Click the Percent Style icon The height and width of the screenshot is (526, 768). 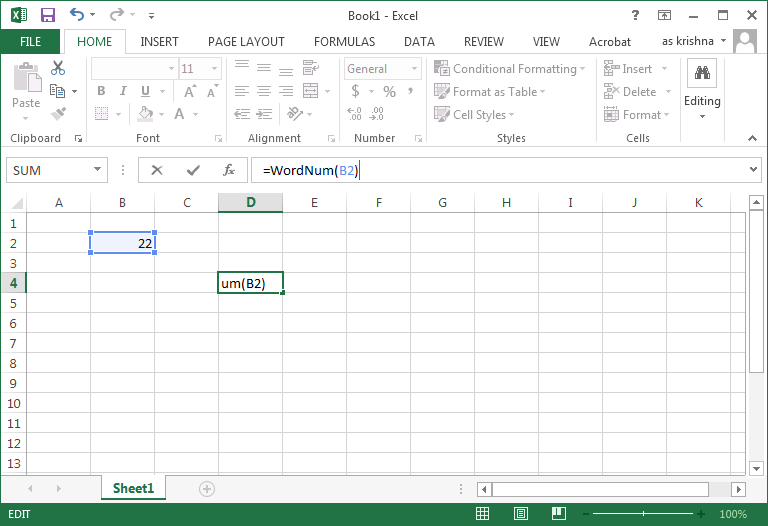(389, 91)
